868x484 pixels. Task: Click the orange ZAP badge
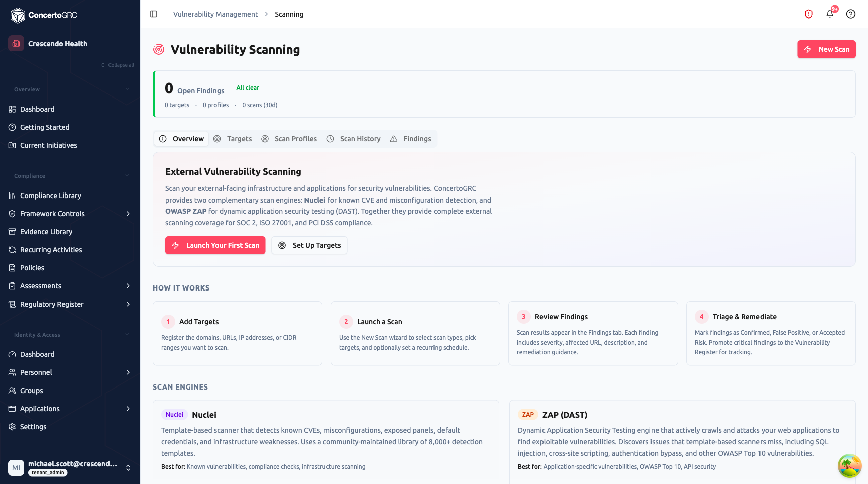528,415
